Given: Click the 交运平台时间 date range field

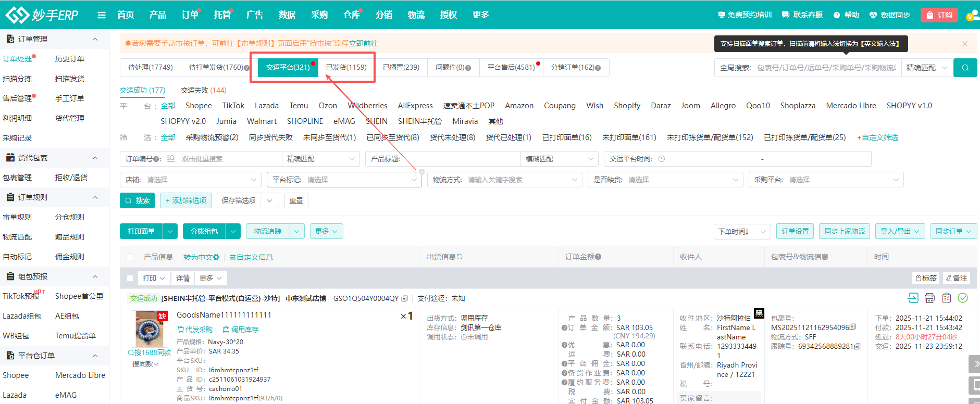Looking at the screenshot, I should click(x=737, y=159).
